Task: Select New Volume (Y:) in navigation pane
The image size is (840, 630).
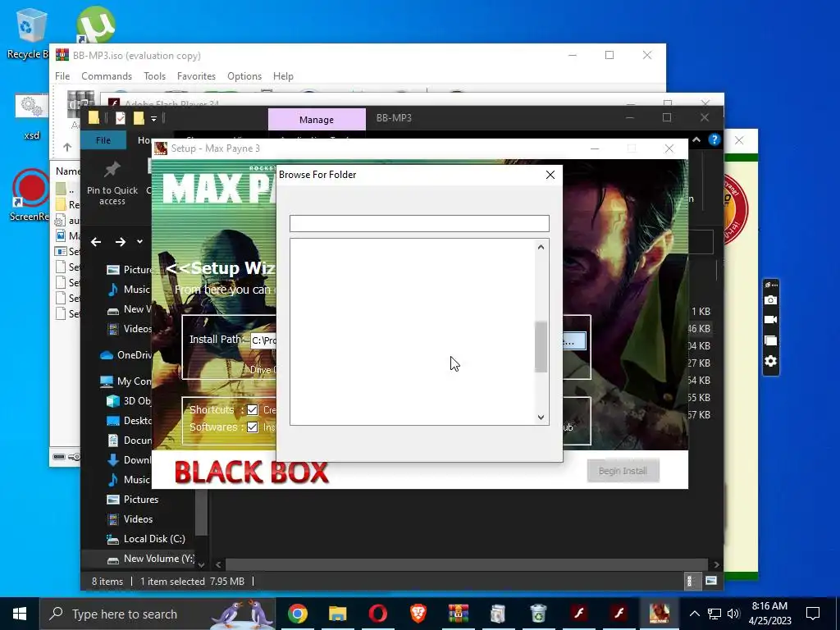Action: [x=151, y=559]
